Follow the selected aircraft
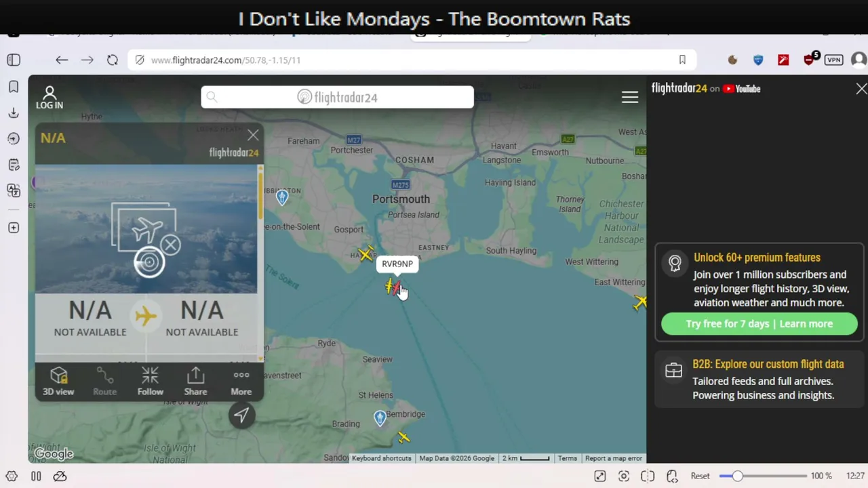 coord(151,382)
